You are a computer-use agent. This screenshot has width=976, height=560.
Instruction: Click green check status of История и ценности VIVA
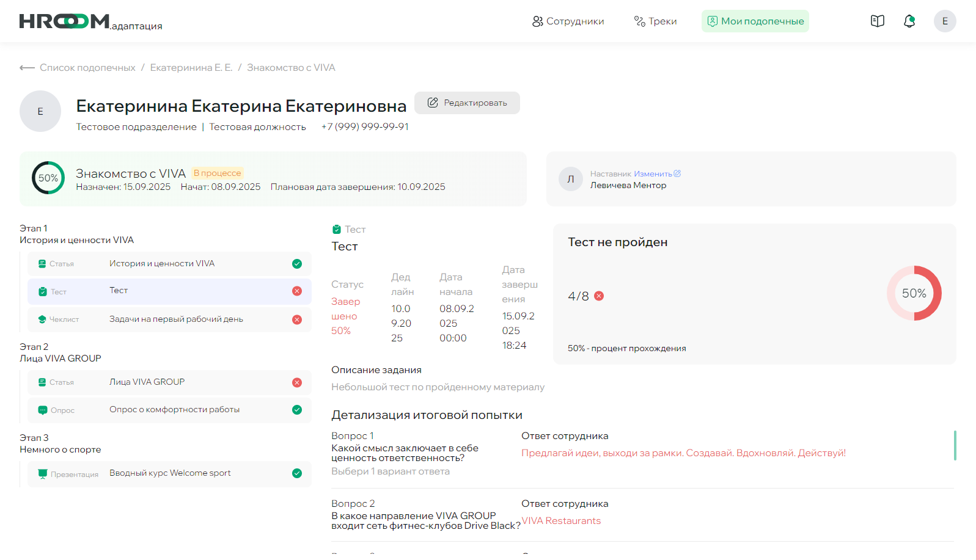pos(297,264)
